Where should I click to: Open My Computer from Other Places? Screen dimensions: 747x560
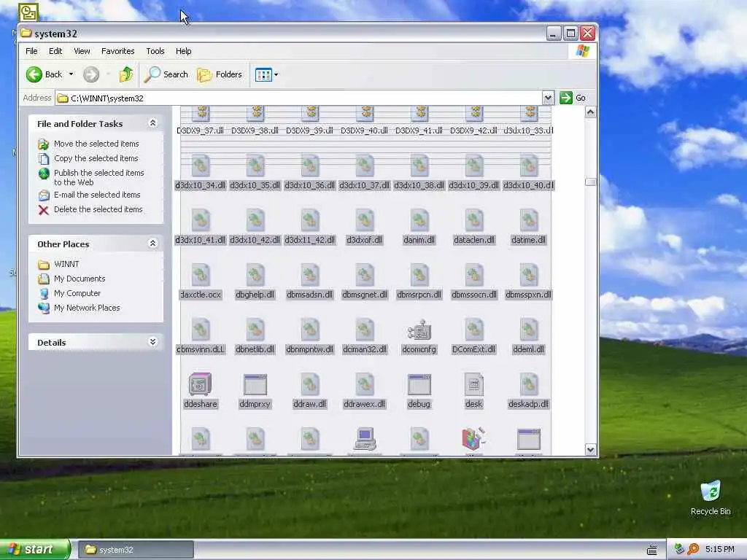click(x=77, y=293)
